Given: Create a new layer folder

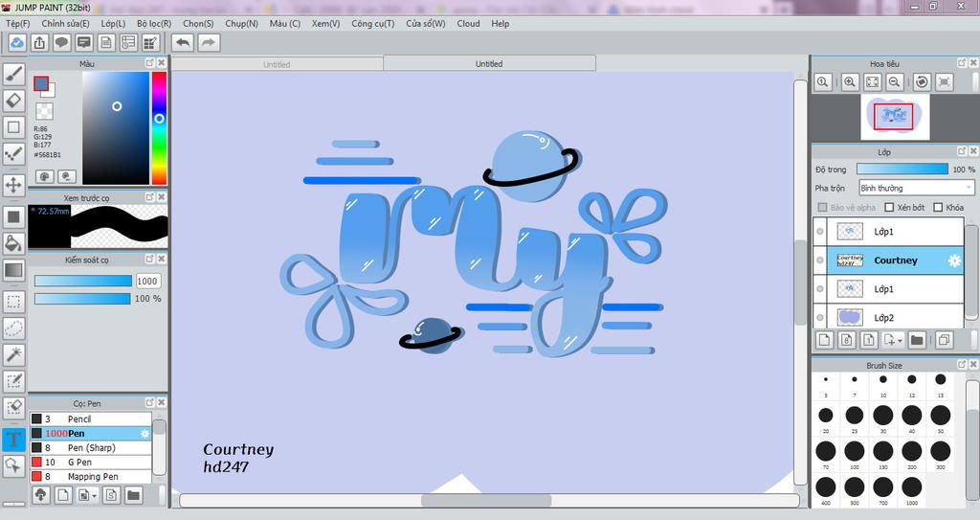Looking at the screenshot, I should [x=917, y=340].
